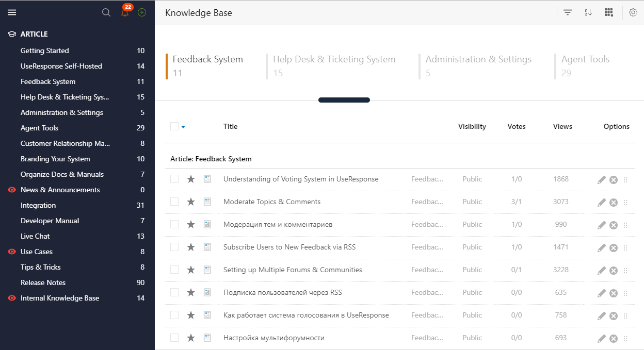Check Модерация тем и комментариев row checkbox
This screenshot has width=644, height=350.
[x=174, y=224]
